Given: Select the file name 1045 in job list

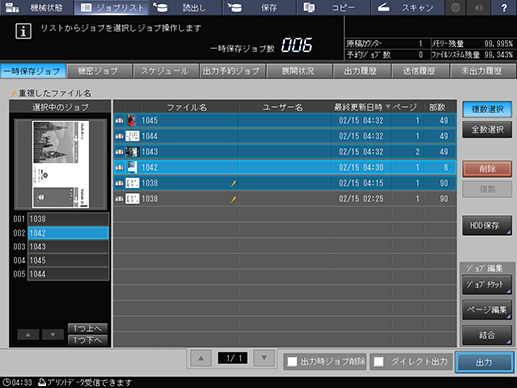Looking at the screenshot, I should (150, 120).
